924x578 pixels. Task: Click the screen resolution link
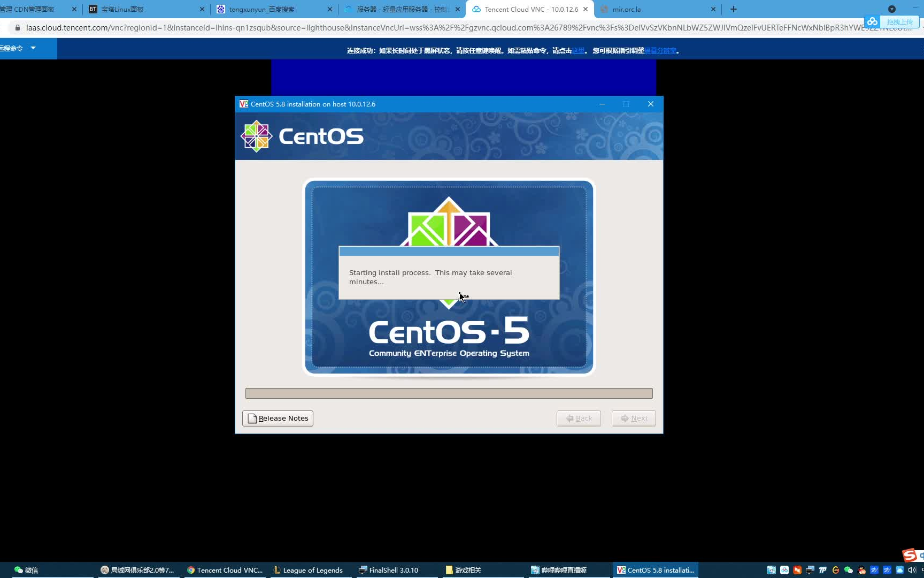660,51
